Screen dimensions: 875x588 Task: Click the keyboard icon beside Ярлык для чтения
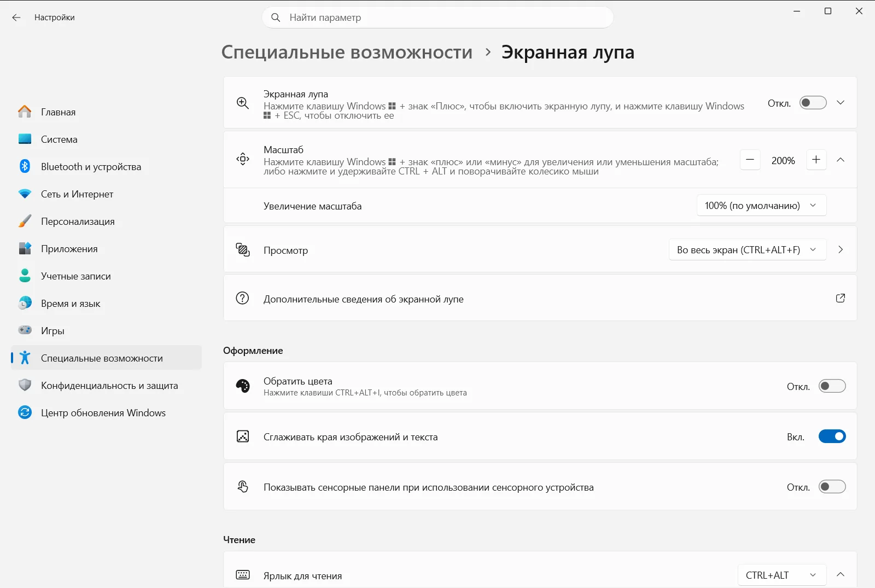pyautogui.click(x=243, y=574)
